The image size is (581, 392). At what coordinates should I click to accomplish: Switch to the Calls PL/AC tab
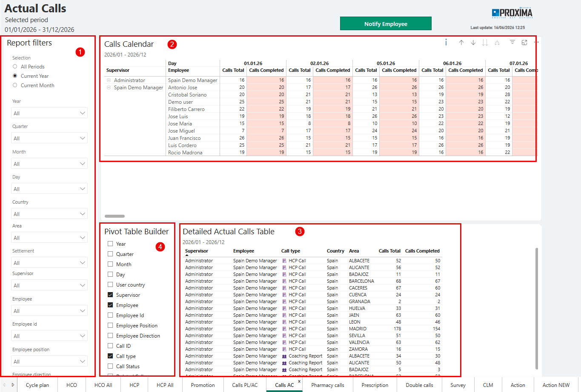pos(245,385)
